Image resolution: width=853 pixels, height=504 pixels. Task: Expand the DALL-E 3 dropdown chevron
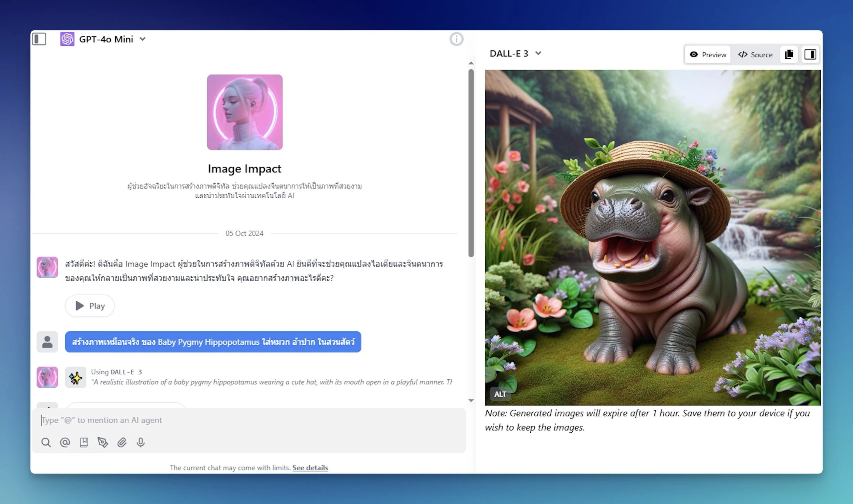click(538, 54)
